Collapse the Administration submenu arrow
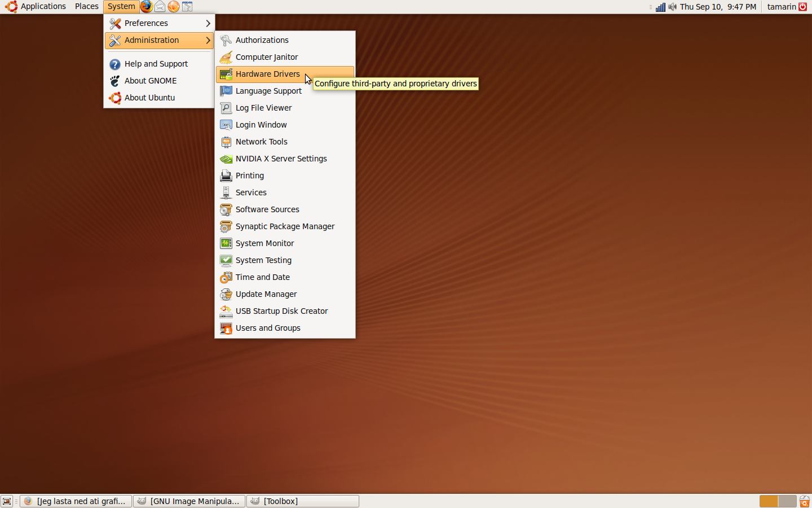The width and height of the screenshot is (812, 508). pos(208,40)
